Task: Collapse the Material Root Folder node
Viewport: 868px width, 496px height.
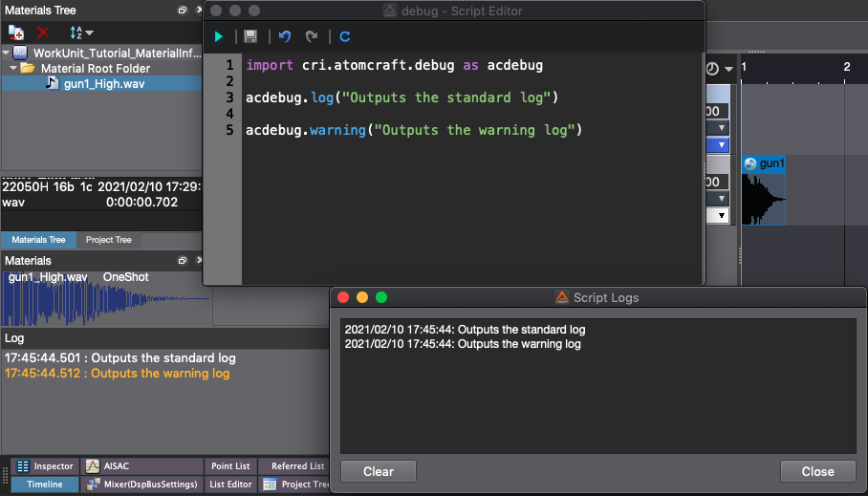Action: [x=13, y=68]
